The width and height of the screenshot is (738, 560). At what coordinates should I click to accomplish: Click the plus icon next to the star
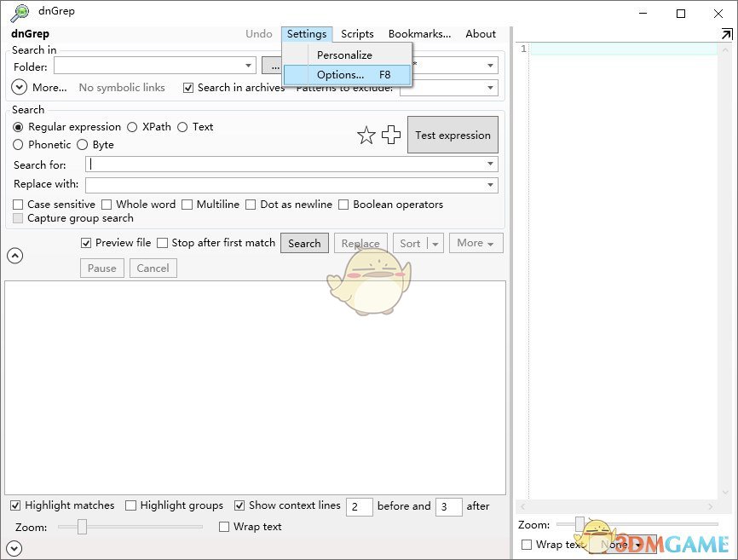(x=390, y=134)
